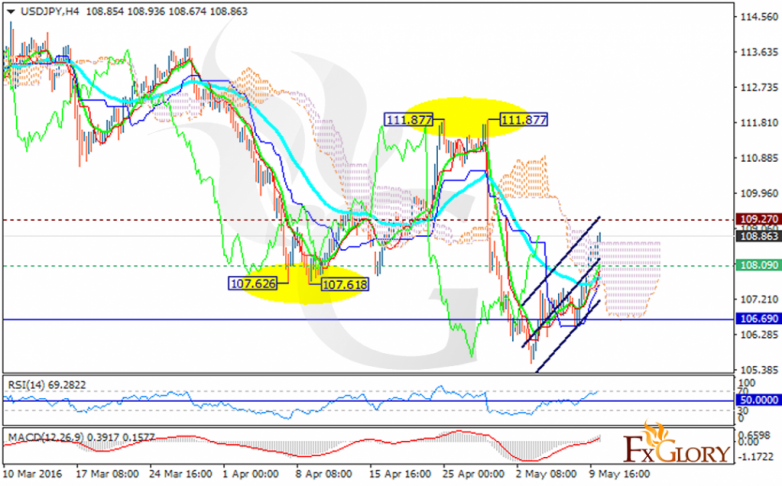
Task: Click the RSI 100 scale value
Action: click(747, 383)
